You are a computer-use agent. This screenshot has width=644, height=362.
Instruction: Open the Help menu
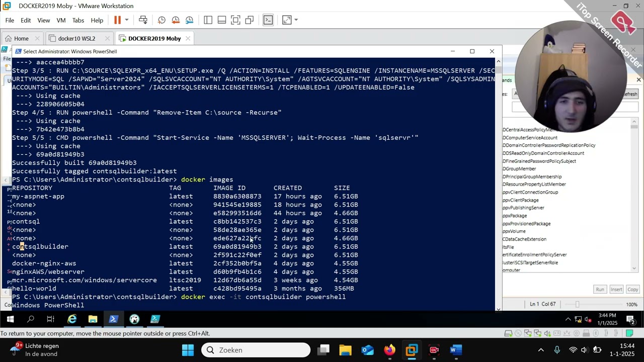point(97,21)
